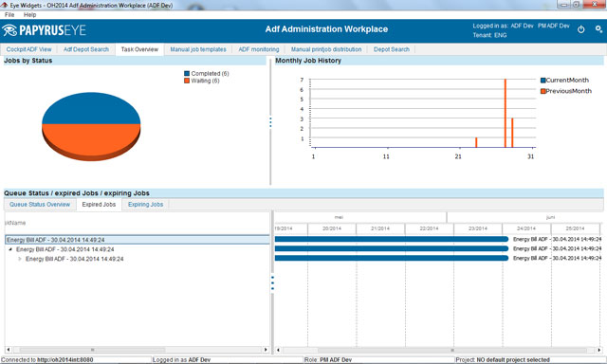Click the first blue Gantt bar
The image size is (607, 364).
[392, 239]
